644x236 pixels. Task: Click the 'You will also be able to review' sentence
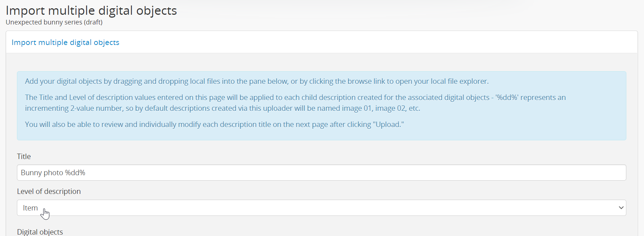pos(214,124)
